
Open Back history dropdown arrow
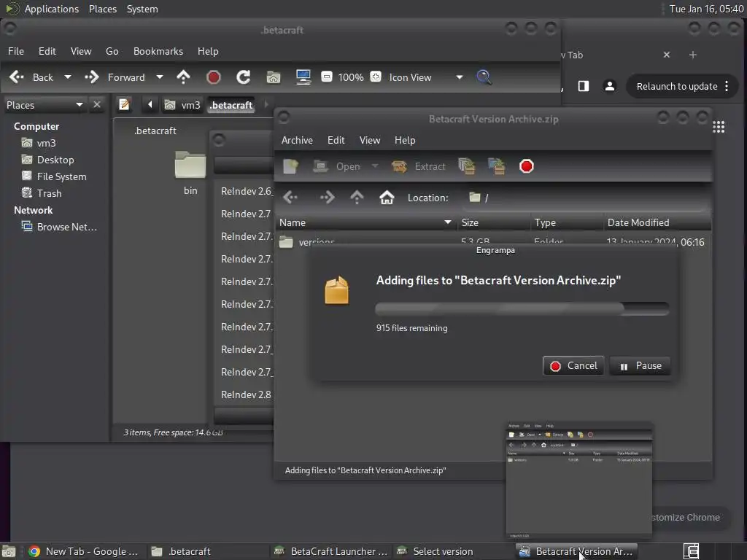pos(68,77)
